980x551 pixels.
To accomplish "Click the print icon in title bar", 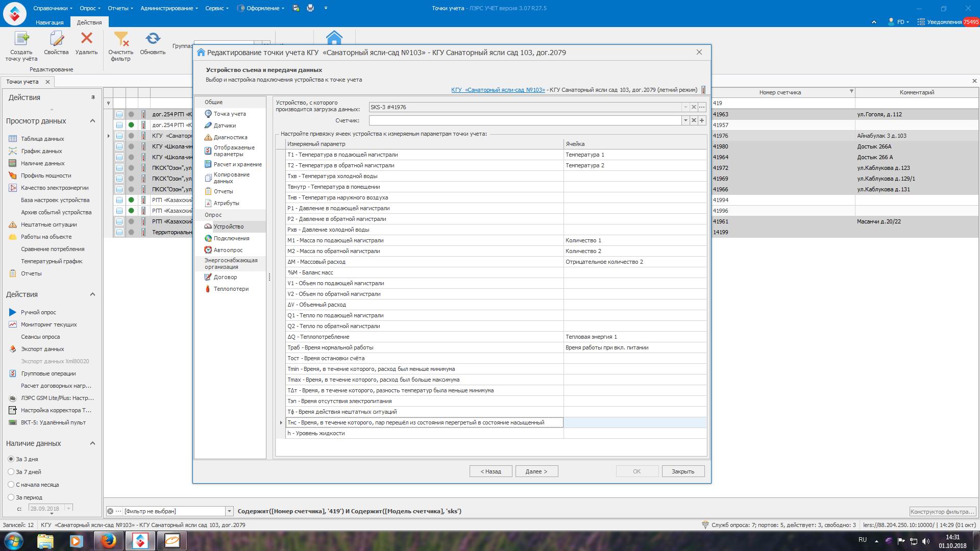I will 310,8.
